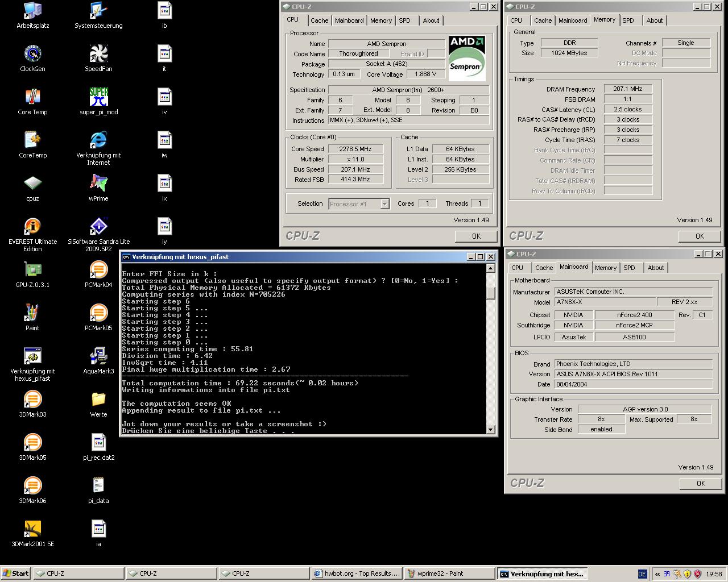This screenshot has width=728, height=582.
Task: Open the cpuz desktop icon
Action: [32, 188]
